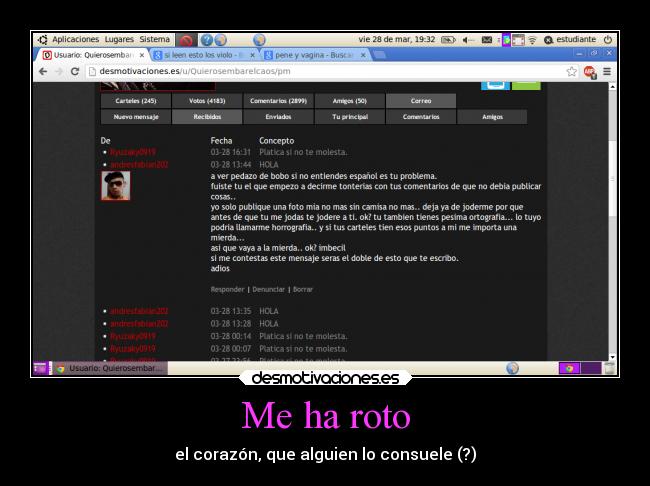Focus the desmotivaciones.es address bar
Viewport: 650px width, 486px height.
323,71
